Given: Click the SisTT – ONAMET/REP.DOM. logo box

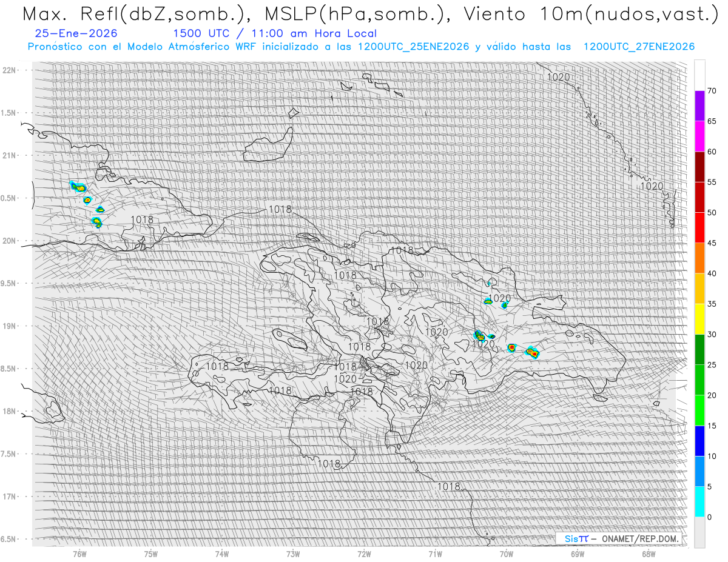Looking at the screenshot, I should click(x=619, y=538).
